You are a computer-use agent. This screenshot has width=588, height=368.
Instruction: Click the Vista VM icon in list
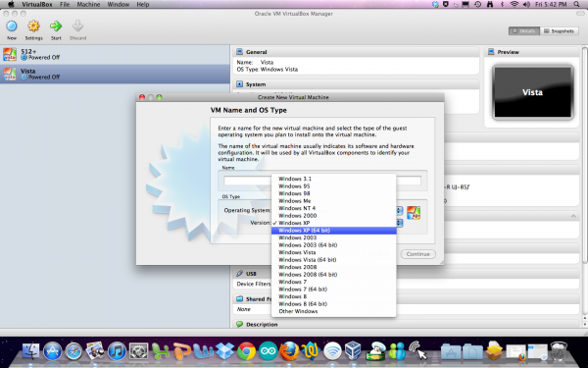click(x=10, y=74)
